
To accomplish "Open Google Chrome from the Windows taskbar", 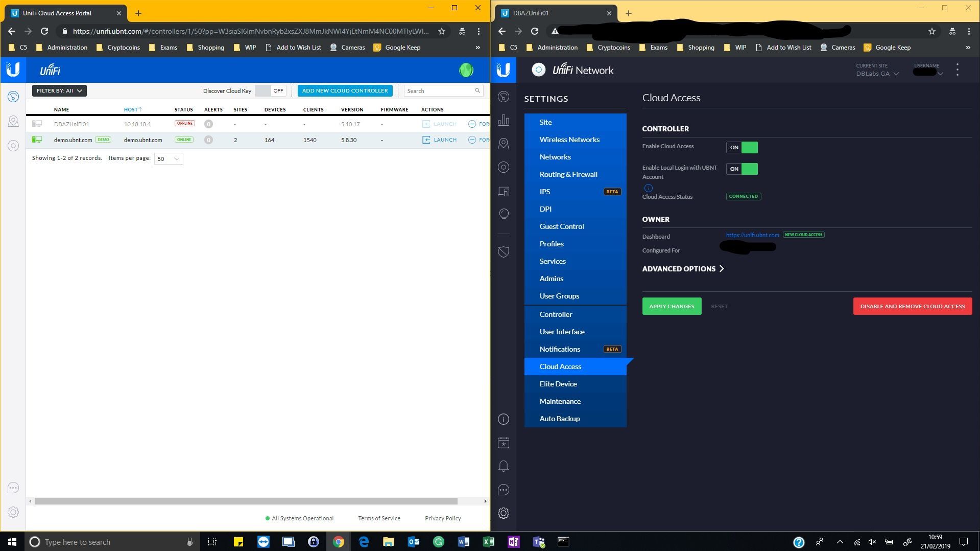I will coord(338,542).
